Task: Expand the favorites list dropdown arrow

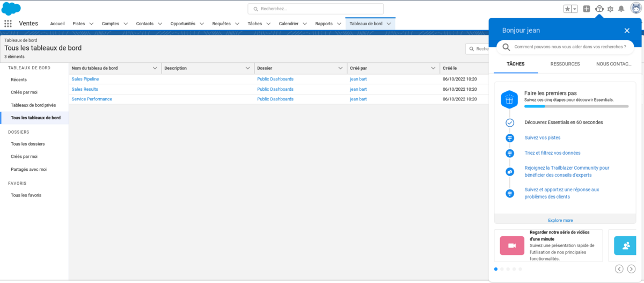Action: [575, 9]
